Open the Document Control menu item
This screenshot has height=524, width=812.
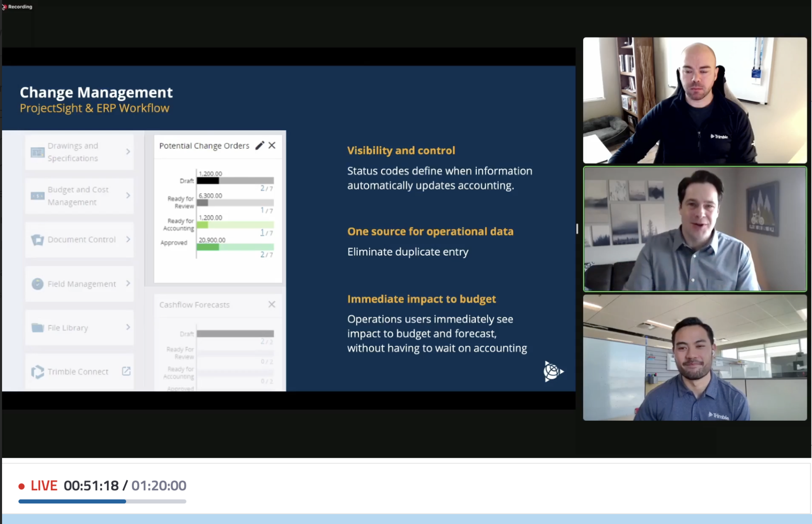pyautogui.click(x=79, y=240)
